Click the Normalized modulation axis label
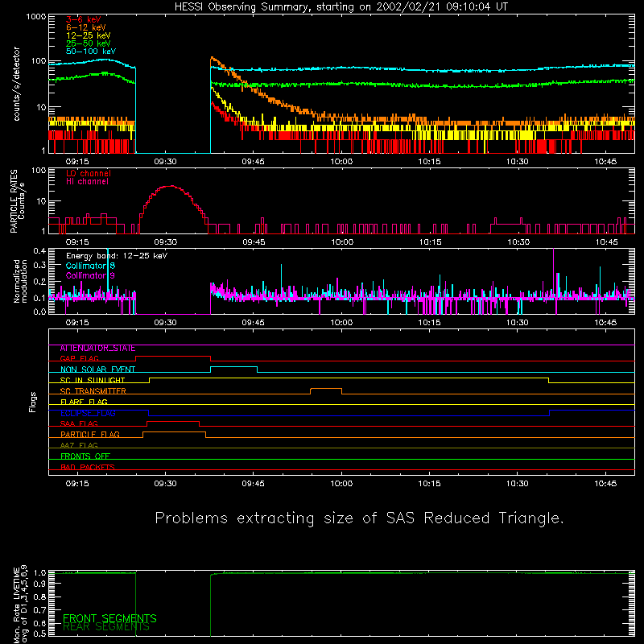Image resolution: width=644 pixels, height=644 pixels. 20,281
